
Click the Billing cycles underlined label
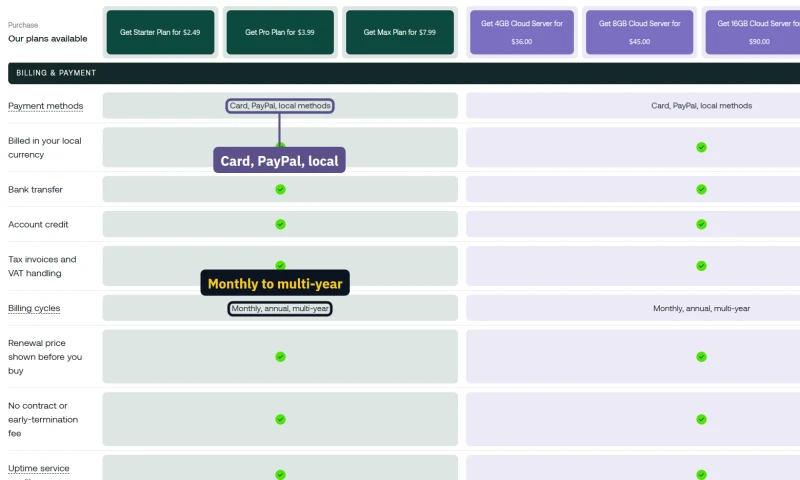(34, 308)
